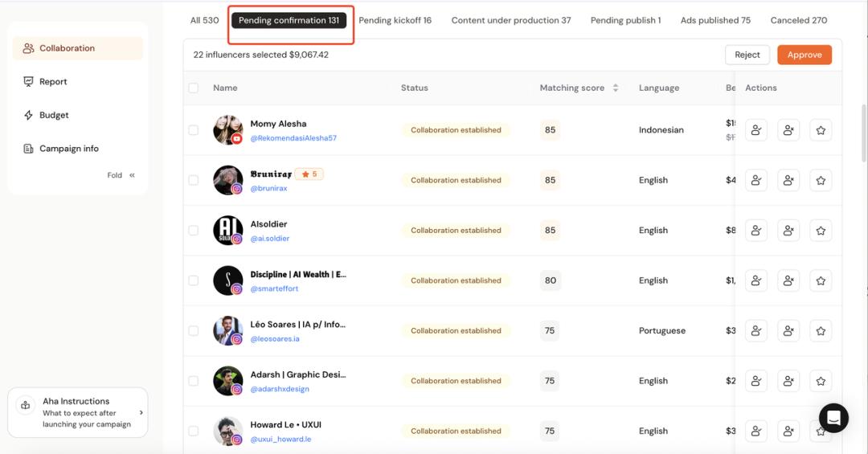The height and width of the screenshot is (454, 868).
Task: Star the AIsoldier influencer row
Action: pyautogui.click(x=821, y=231)
